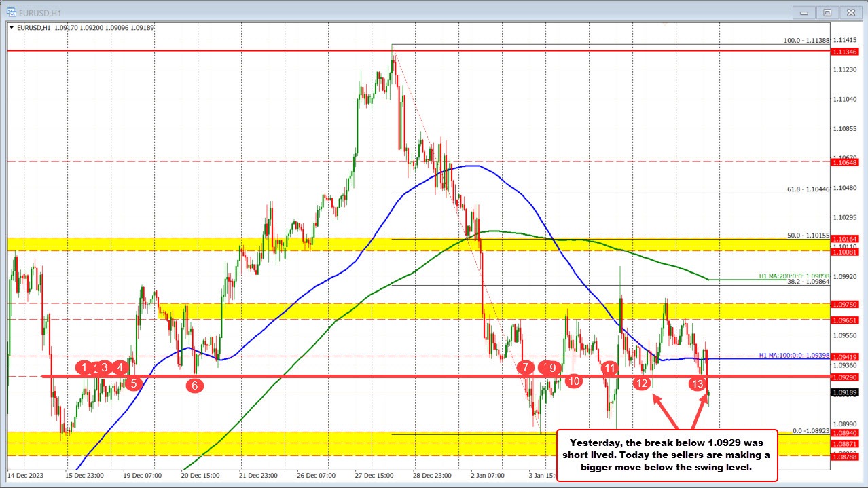Select the circled marker labeled 6 on the chart
Screen dimensions: 868x488
[195, 385]
